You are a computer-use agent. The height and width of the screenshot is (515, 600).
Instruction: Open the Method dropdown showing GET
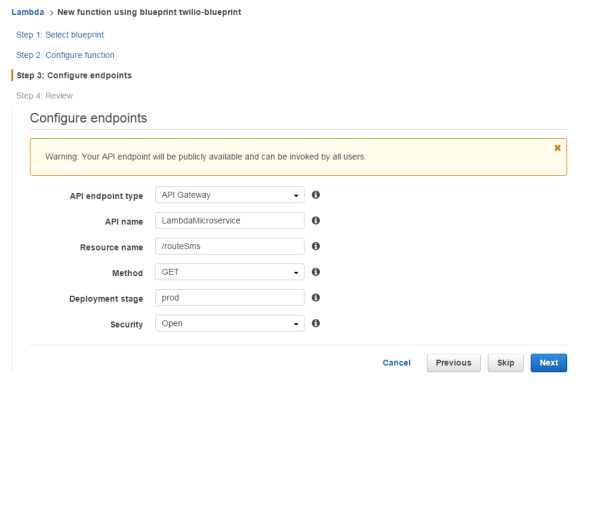point(230,272)
